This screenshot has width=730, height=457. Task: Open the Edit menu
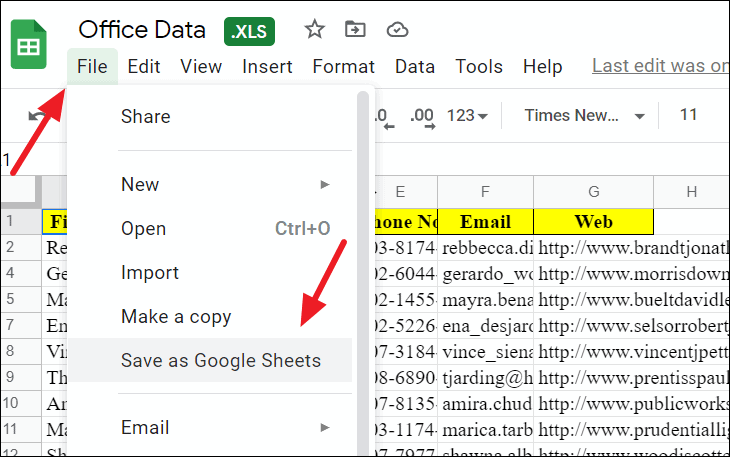pyautogui.click(x=144, y=67)
